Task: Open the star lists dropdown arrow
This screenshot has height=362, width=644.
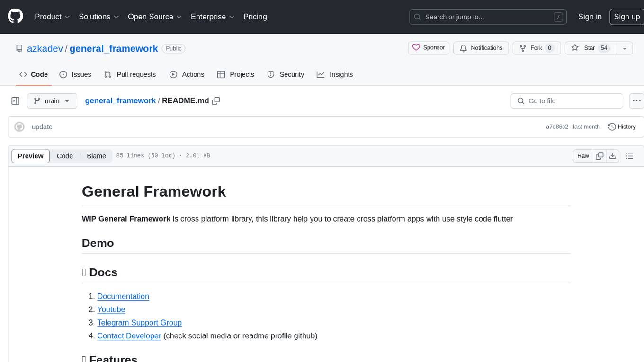Action: 625,48
